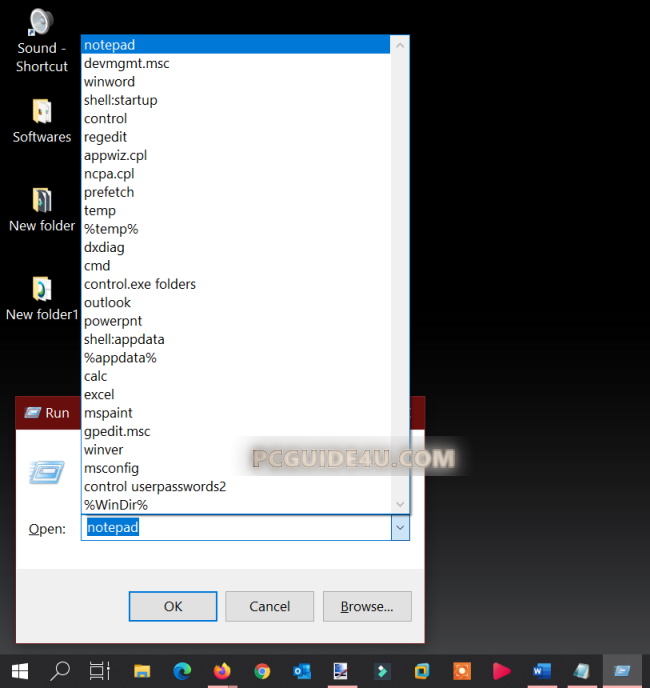Click the VMware-style yellow squares taskbar icon
The width and height of the screenshot is (650, 688).
point(422,671)
